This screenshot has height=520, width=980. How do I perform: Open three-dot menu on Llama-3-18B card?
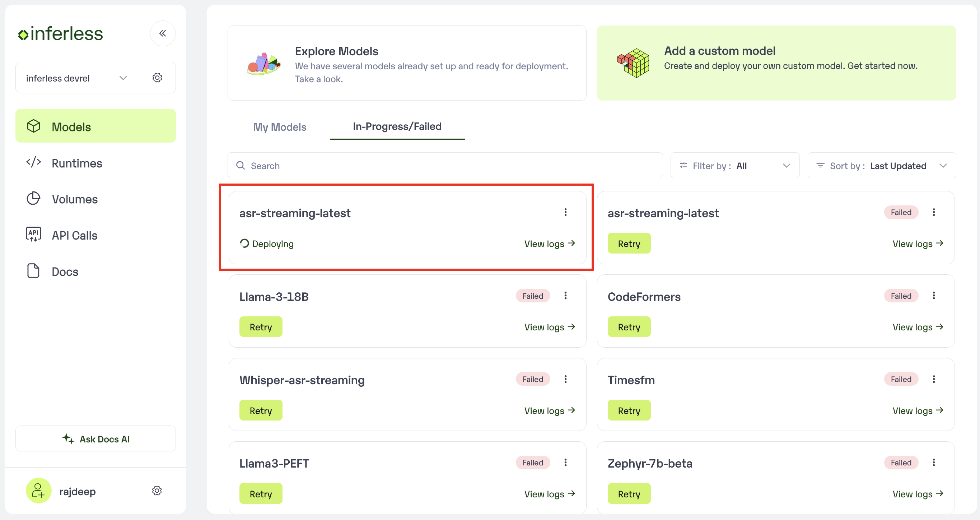pyautogui.click(x=565, y=296)
